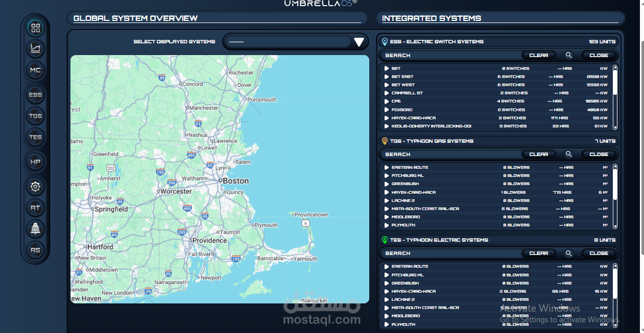Select the ESS sidebar icon

(35, 94)
